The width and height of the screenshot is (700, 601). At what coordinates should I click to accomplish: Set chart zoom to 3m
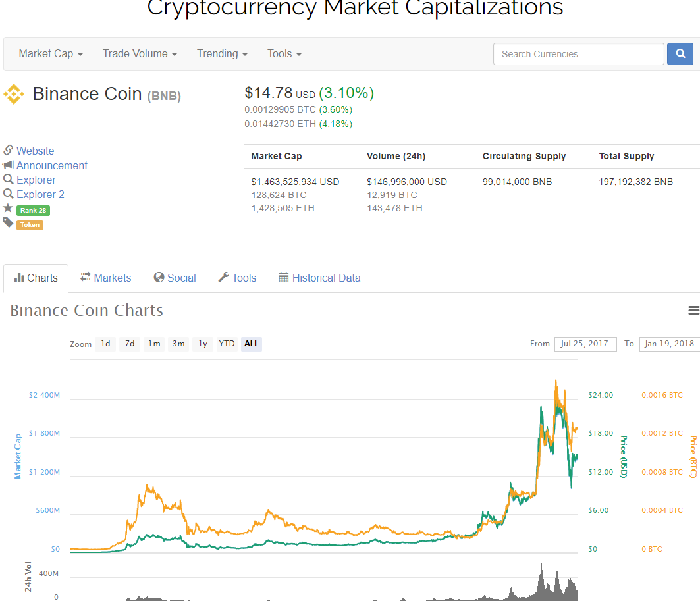[178, 344]
